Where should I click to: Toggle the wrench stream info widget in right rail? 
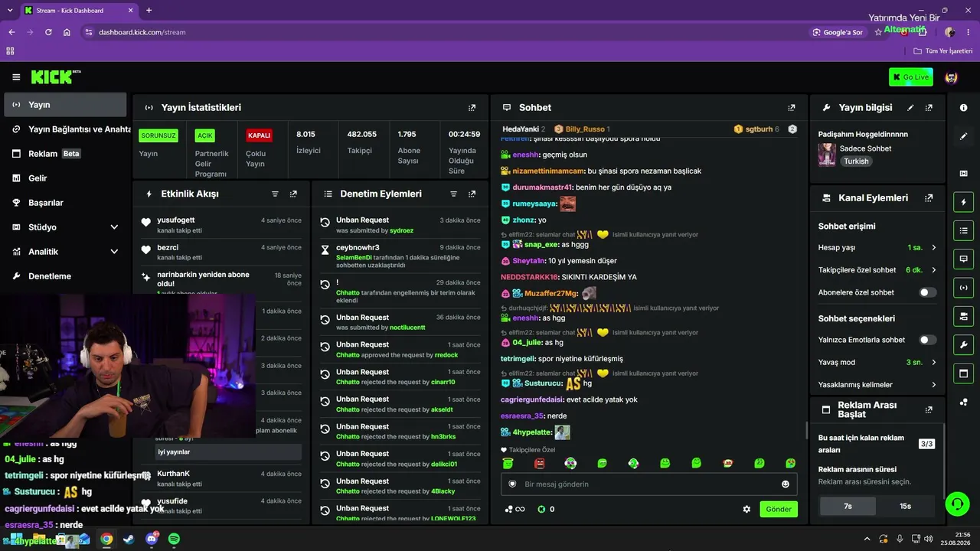963,345
